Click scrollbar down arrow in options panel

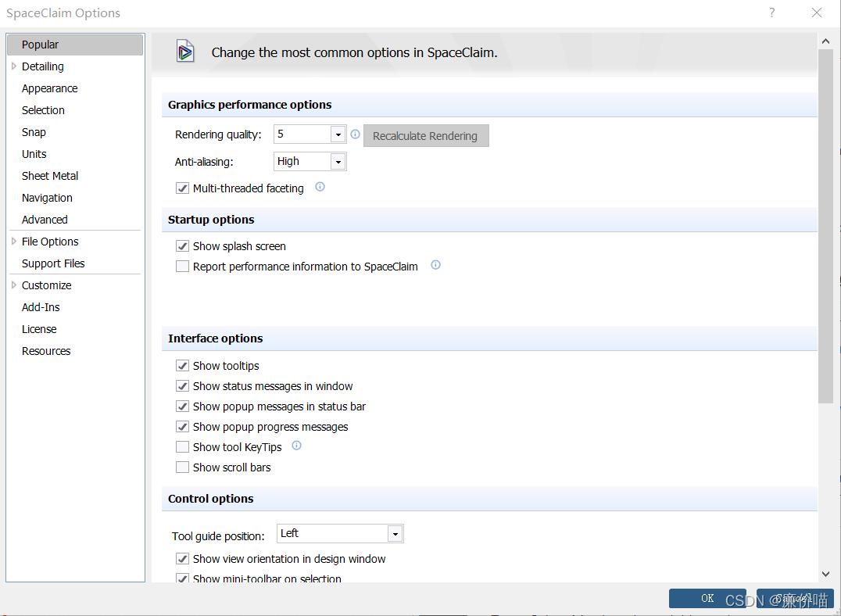pyautogui.click(x=826, y=574)
